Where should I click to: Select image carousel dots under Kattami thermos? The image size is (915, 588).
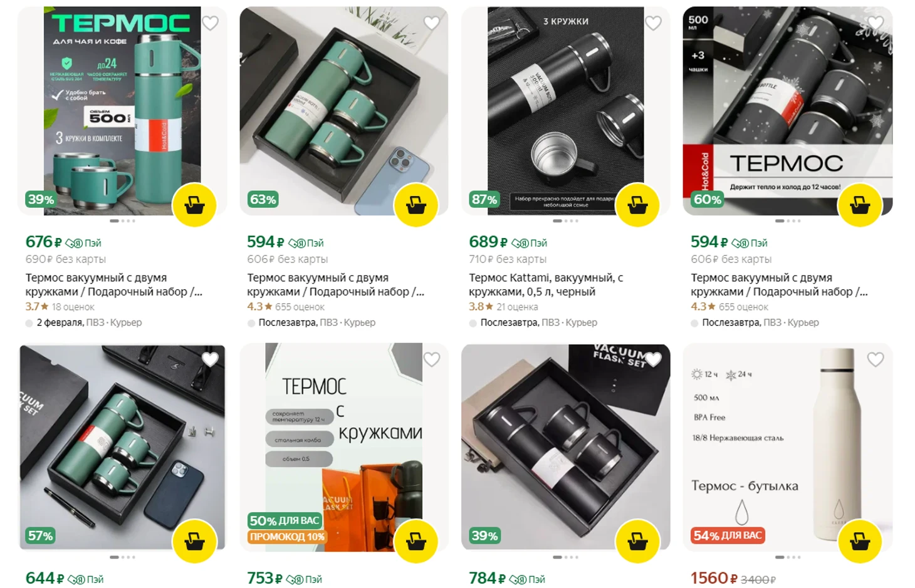pos(566,221)
